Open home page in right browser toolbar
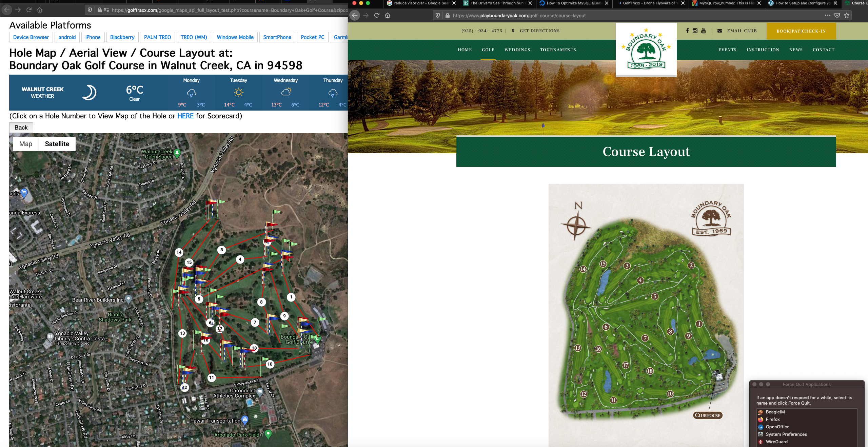868x447 pixels. pyautogui.click(x=388, y=15)
